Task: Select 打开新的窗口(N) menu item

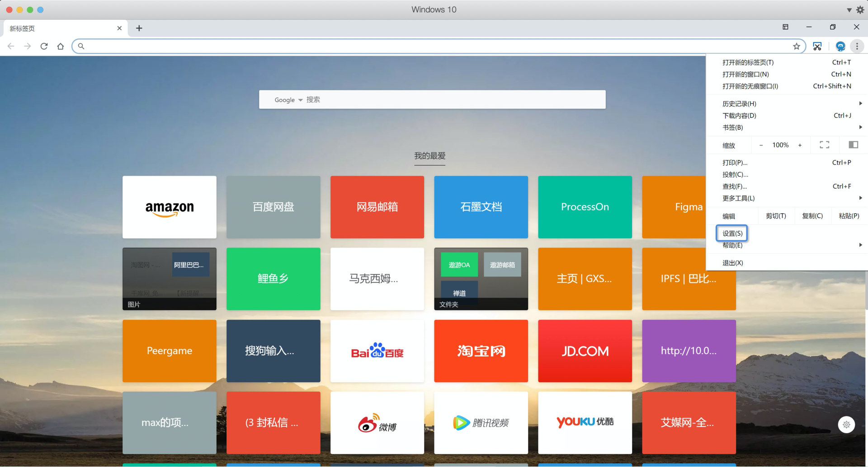Action: click(787, 74)
